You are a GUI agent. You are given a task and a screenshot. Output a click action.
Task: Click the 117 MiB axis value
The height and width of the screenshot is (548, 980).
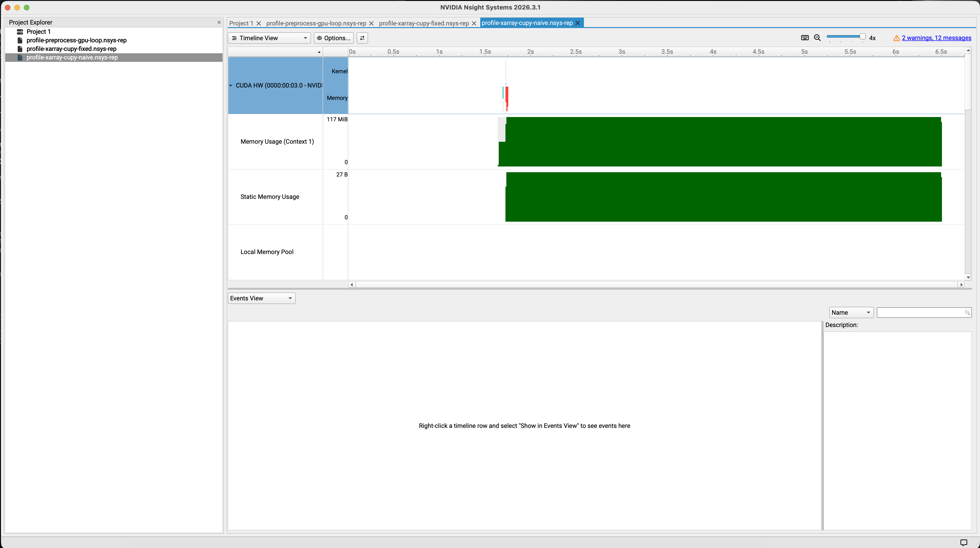pyautogui.click(x=337, y=119)
